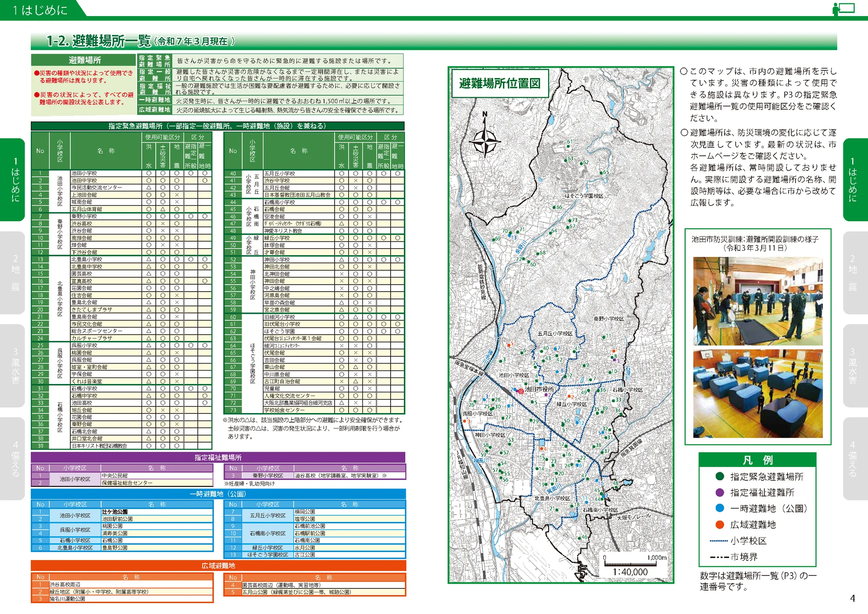Screen dimensions: 868x614
Task: Click the 市境界 dash-dot legend line
Action: (719, 557)
